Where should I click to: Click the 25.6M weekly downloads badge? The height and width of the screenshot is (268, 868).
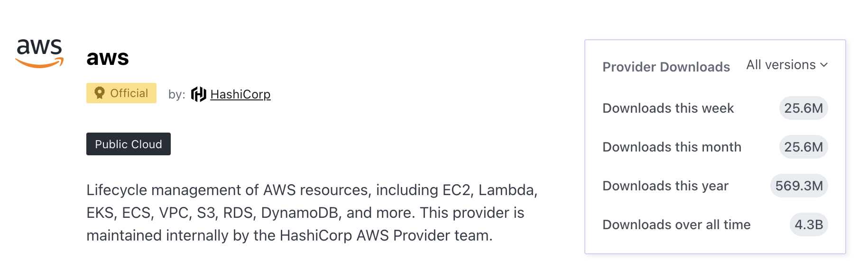point(803,108)
